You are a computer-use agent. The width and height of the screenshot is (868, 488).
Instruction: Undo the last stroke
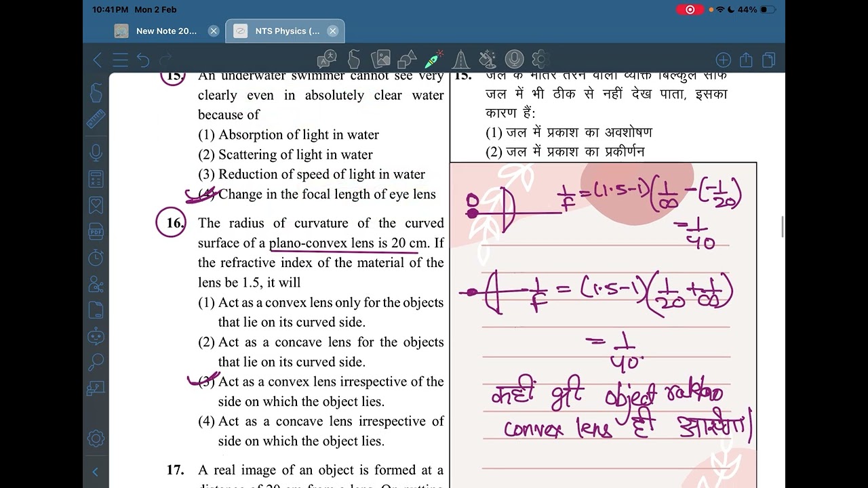coord(143,60)
